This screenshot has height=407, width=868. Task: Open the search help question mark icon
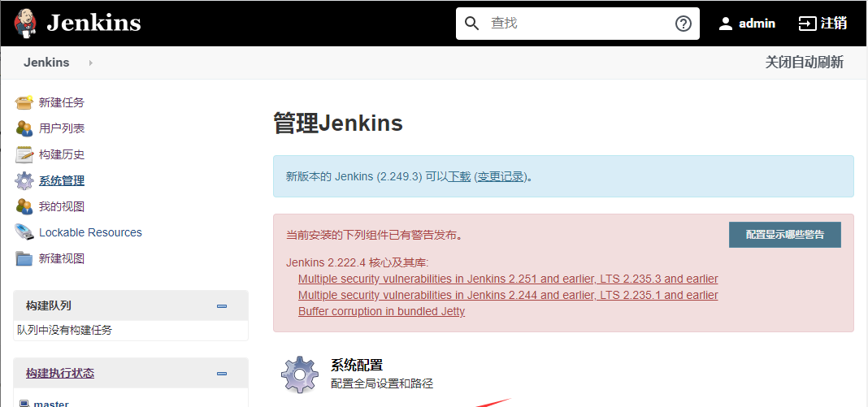pyautogui.click(x=684, y=24)
